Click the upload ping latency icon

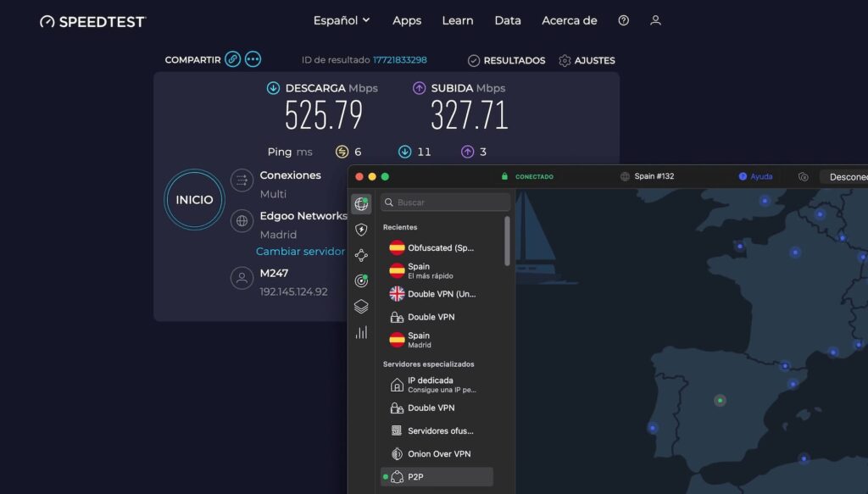tap(467, 152)
